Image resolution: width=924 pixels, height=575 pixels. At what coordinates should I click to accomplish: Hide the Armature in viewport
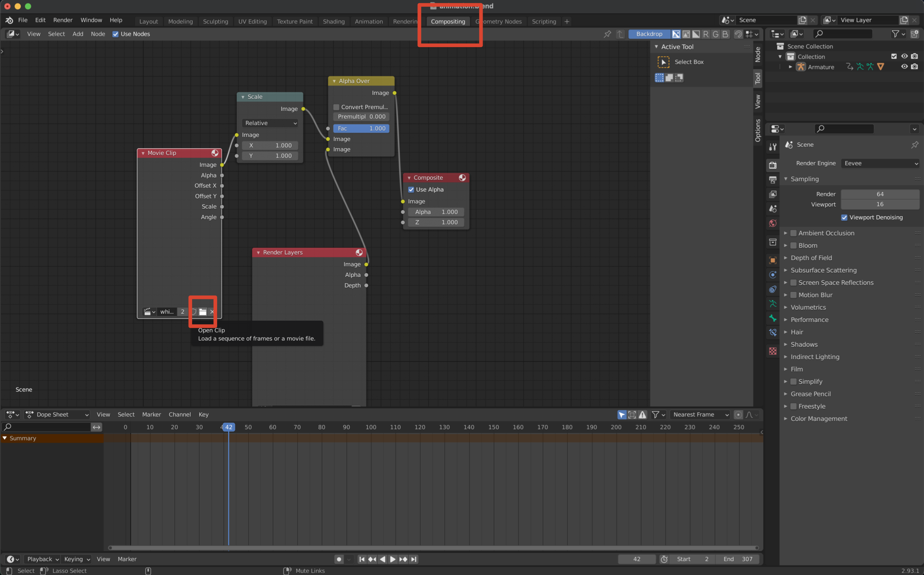(x=904, y=67)
